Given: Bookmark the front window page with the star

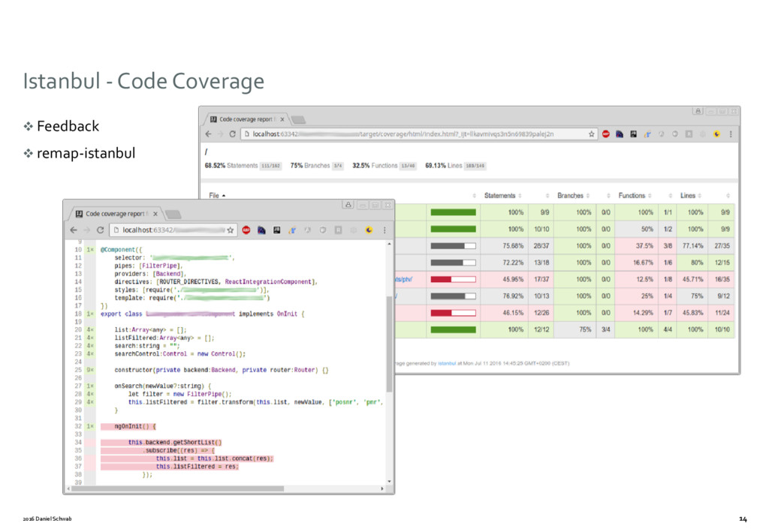Looking at the screenshot, I should pos(230,230).
